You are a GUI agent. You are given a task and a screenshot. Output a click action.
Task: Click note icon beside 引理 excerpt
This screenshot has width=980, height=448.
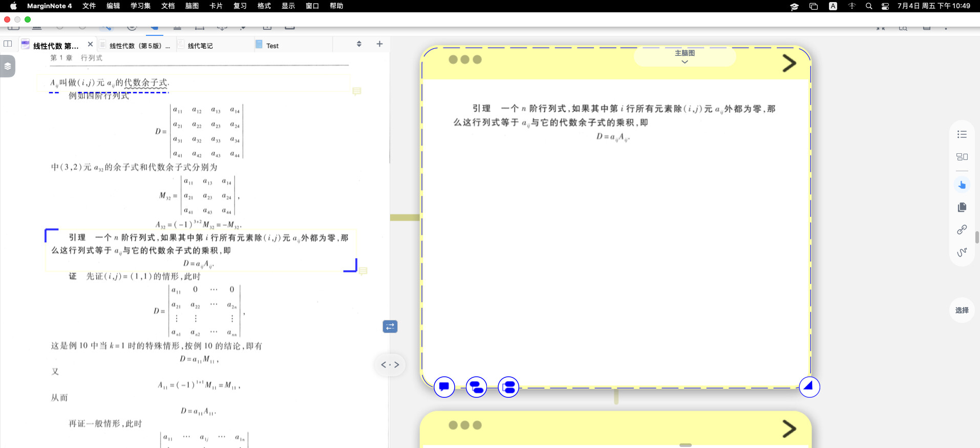tap(363, 271)
